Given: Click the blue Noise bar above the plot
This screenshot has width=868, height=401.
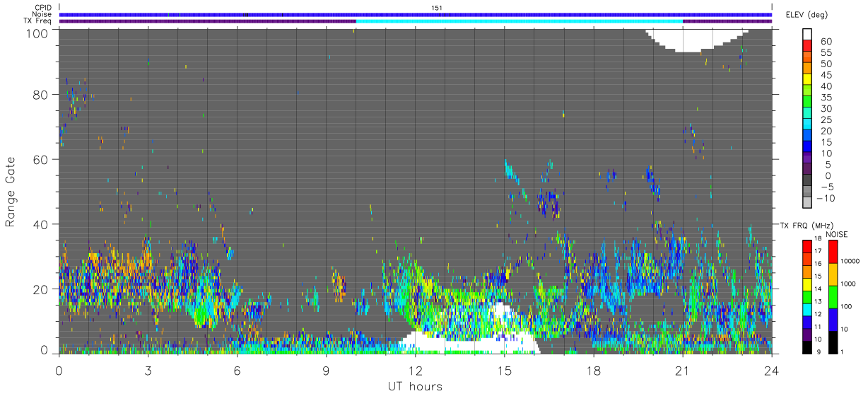Looking at the screenshot, I should point(416,14).
